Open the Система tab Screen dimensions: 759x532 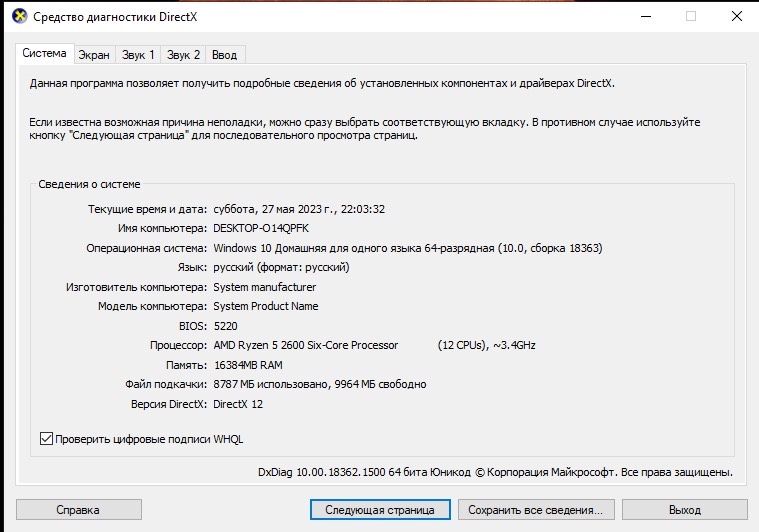pos(45,53)
